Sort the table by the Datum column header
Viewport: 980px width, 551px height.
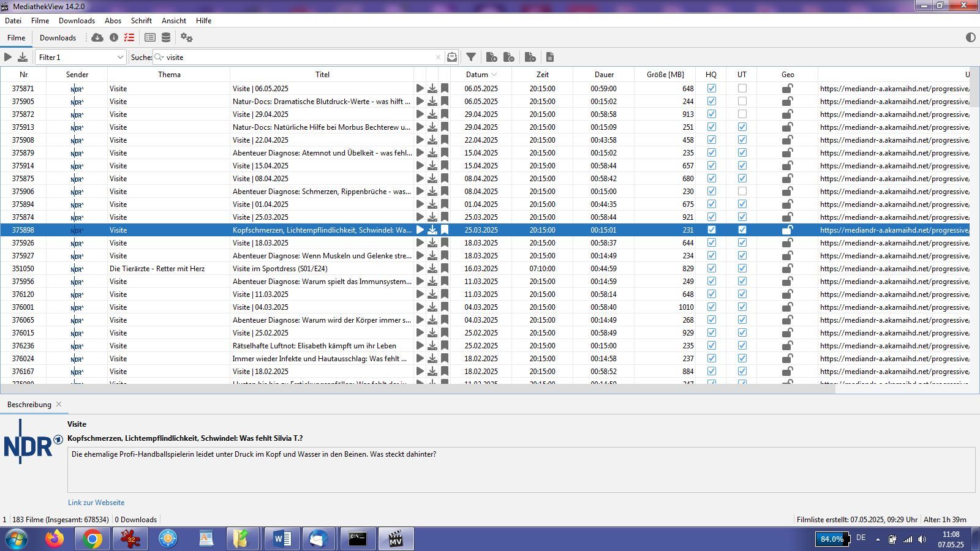point(481,74)
